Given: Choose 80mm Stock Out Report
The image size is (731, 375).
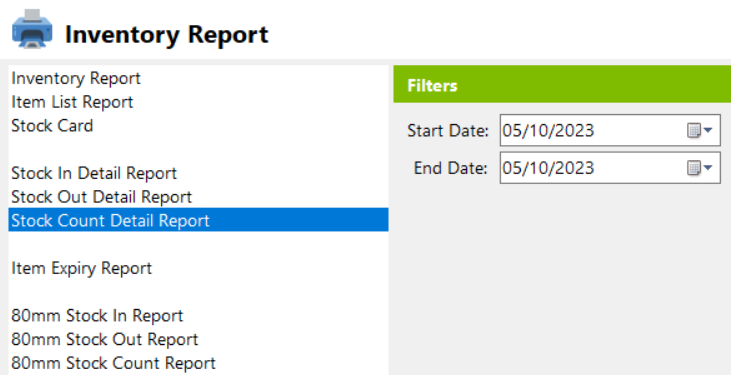Looking at the screenshot, I should (105, 340).
